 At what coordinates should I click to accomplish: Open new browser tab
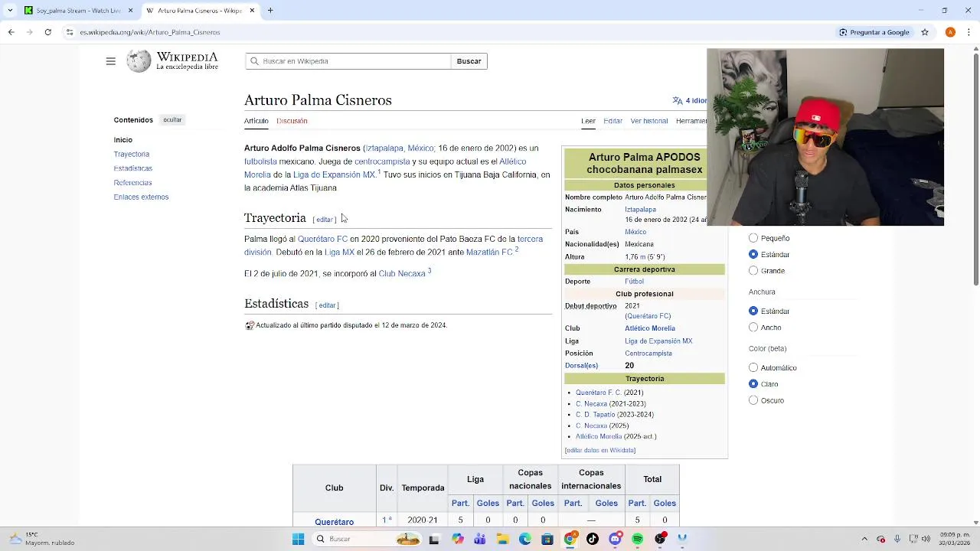click(270, 11)
